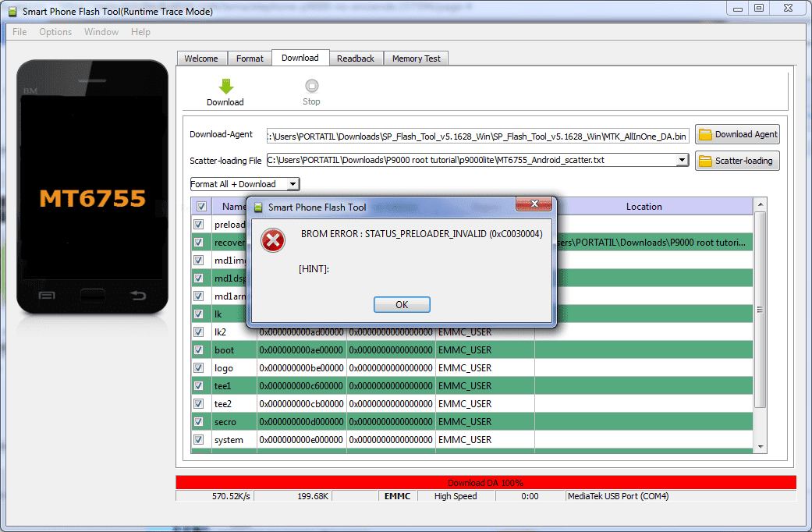
Task: Open the Window menu
Action: click(x=101, y=32)
